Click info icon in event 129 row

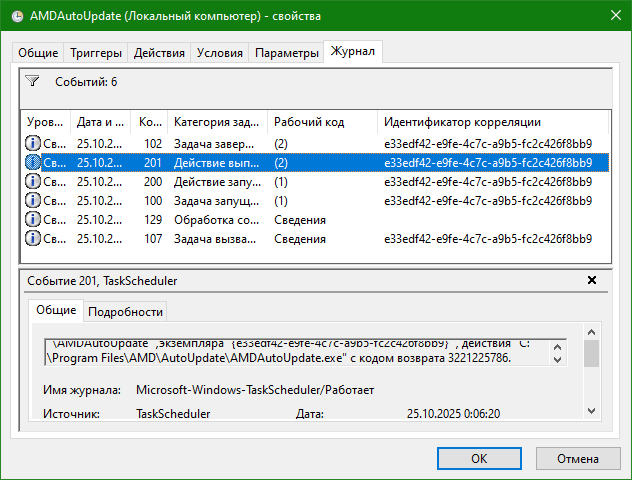click(x=33, y=219)
